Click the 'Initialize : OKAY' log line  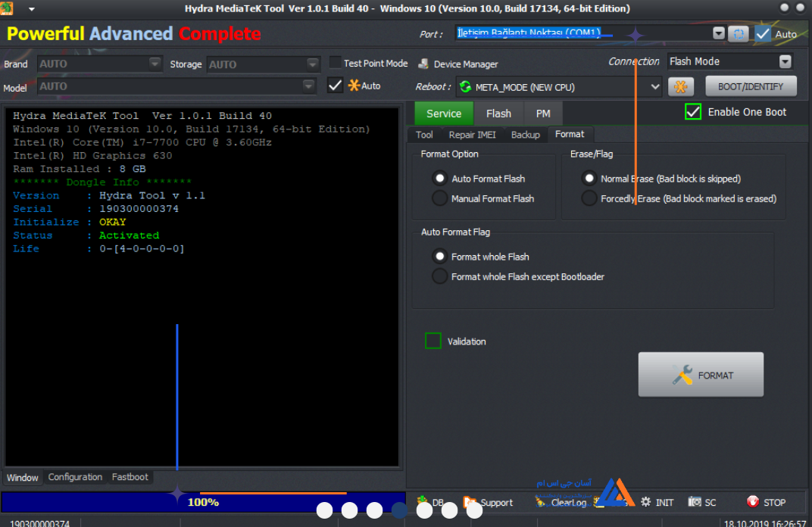(x=70, y=222)
